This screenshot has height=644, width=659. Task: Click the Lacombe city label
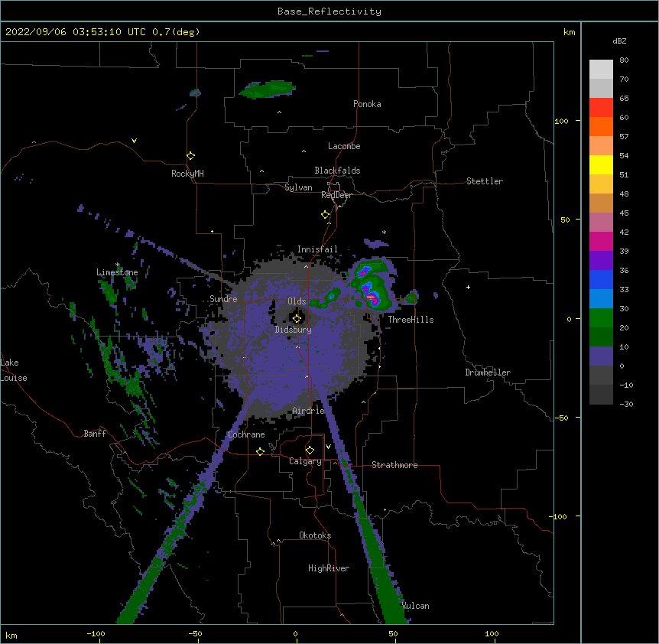[x=344, y=146]
